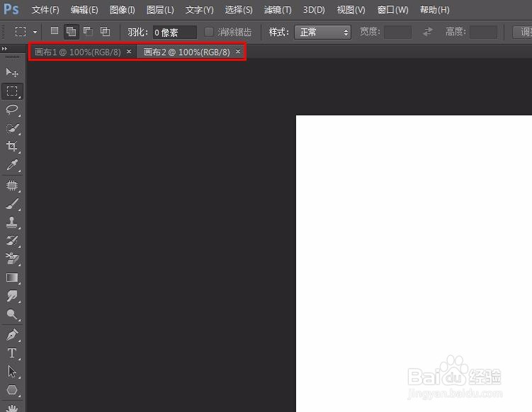This screenshot has height=412, width=532.
Task: Open the 选择(S) menu
Action: [239, 10]
